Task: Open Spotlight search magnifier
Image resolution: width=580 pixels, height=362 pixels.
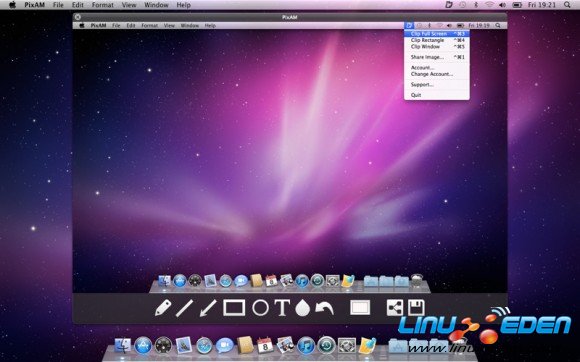Action: 567,5
